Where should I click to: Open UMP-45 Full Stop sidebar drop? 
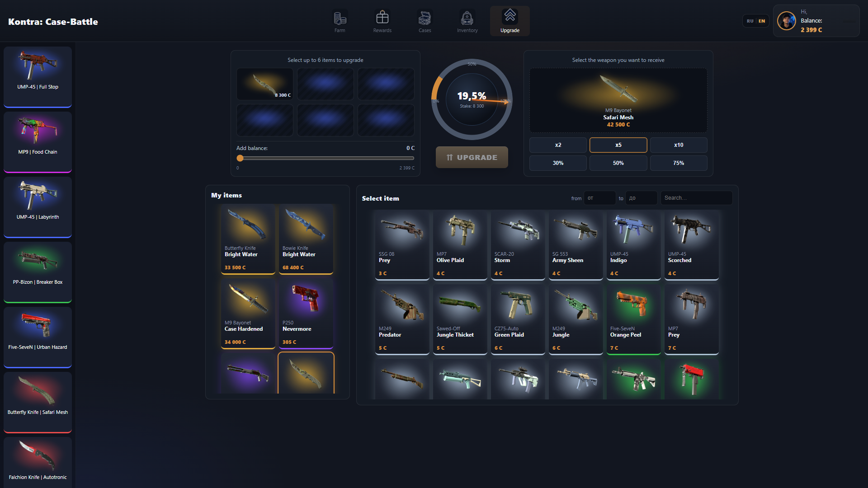click(38, 77)
